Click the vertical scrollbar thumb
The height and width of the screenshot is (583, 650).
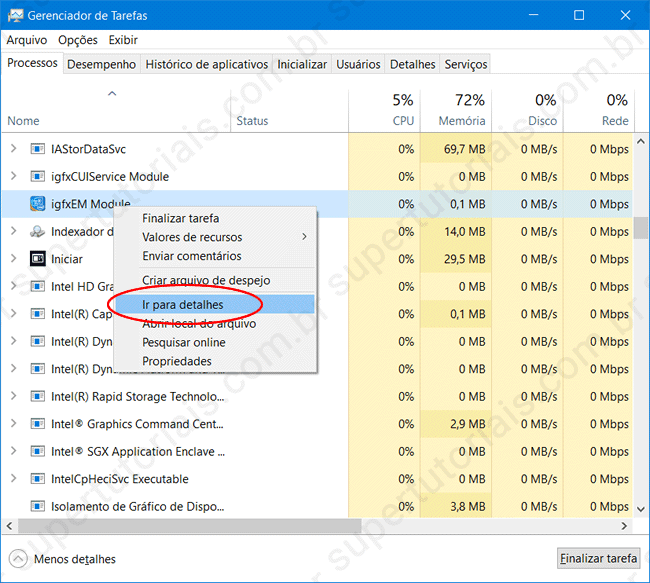point(640,227)
